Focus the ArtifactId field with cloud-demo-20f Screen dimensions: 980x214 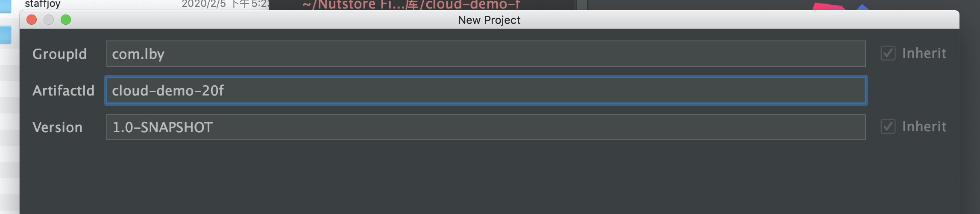pyautogui.click(x=486, y=90)
